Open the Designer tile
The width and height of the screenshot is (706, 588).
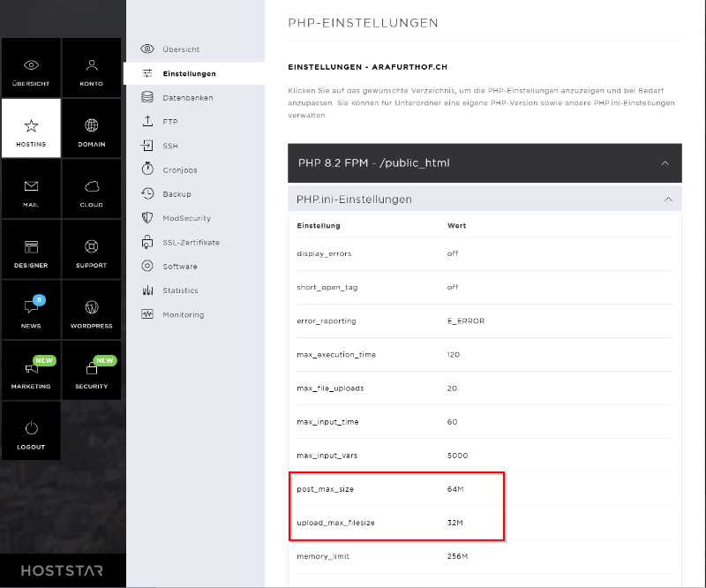[x=31, y=250]
